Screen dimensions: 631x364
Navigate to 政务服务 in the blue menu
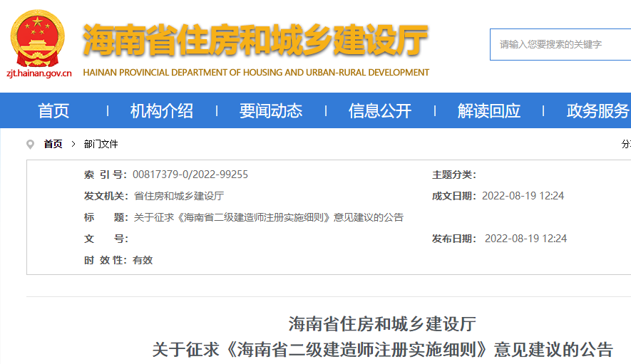[x=597, y=111]
